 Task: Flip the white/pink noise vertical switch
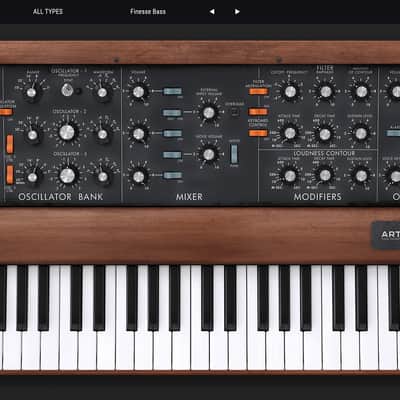tap(234, 154)
